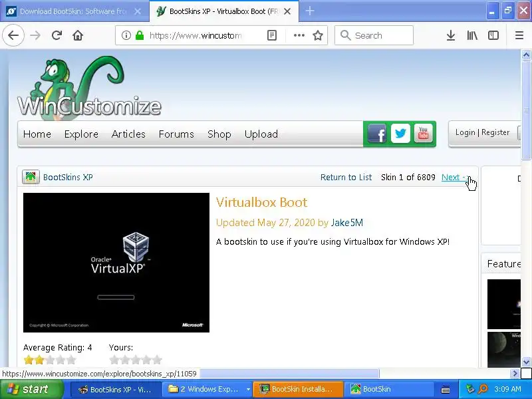Open author Jake5M profile
The image size is (532, 399).
[346, 223]
